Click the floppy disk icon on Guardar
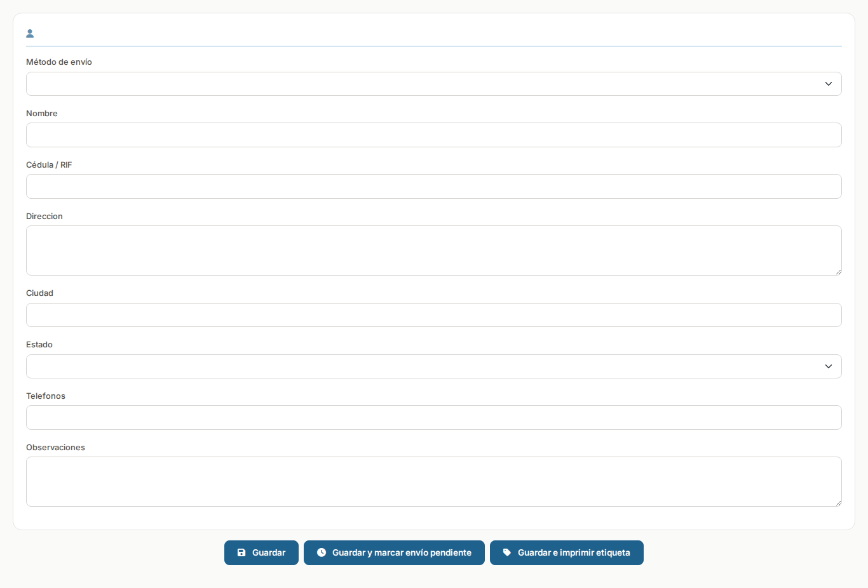 point(241,552)
